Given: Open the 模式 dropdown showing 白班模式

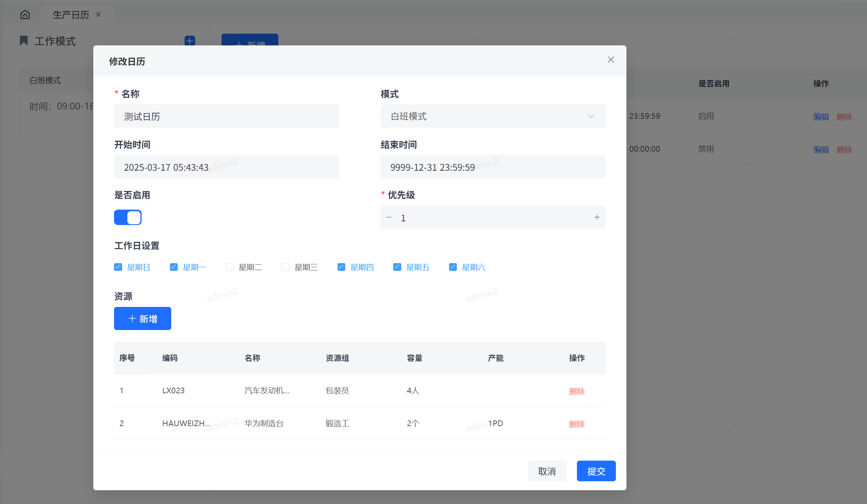Looking at the screenshot, I should 493,116.
